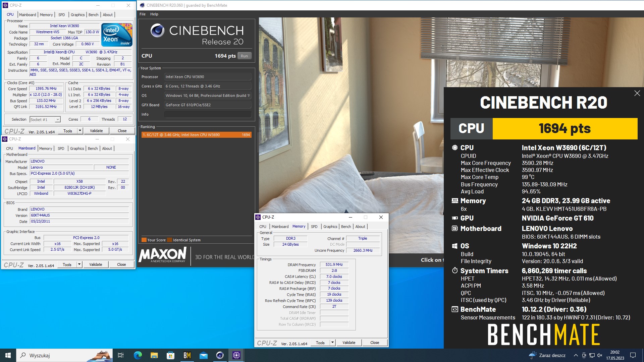Click CPU-Z title icon in top window
This screenshot has width=644, height=362.
[5, 5]
